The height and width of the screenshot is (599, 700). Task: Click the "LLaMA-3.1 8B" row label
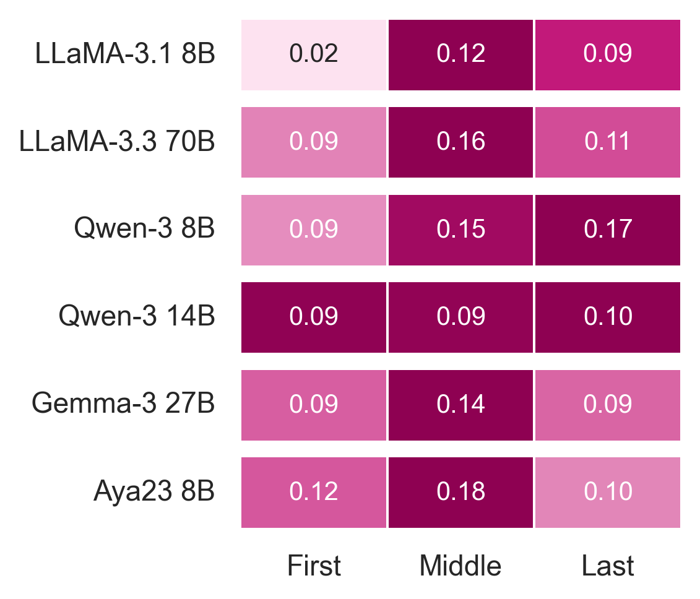click(125, 54)
